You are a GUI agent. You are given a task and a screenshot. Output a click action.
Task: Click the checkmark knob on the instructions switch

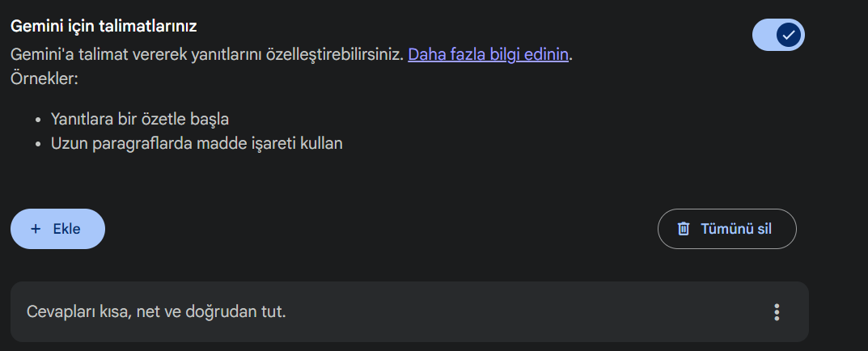click(x=789, y=35)
